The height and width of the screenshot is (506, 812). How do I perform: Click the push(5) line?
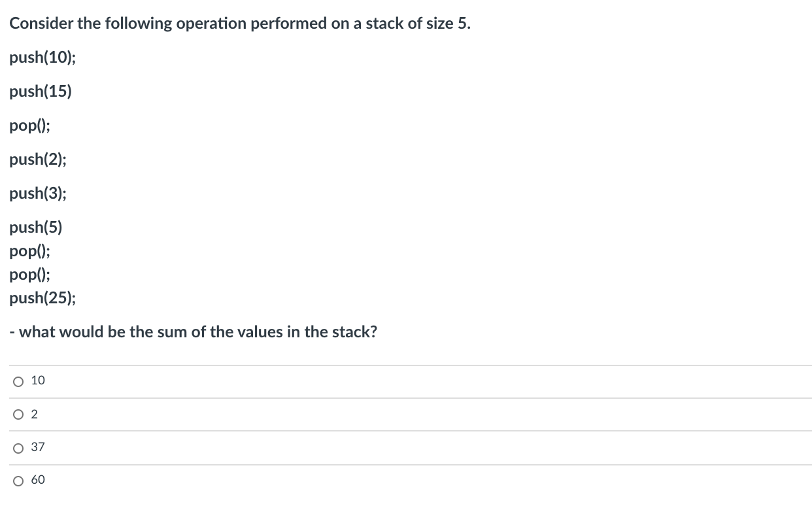(36, 228)
